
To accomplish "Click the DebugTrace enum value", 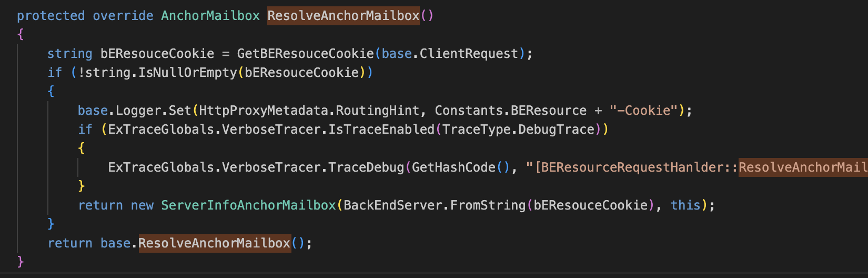I will [556, 130].
